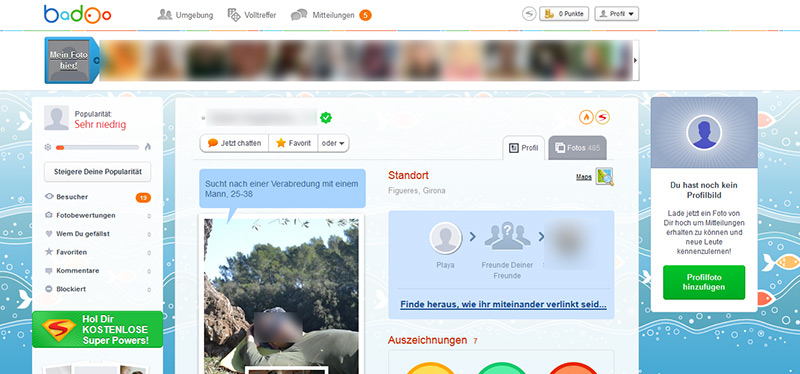This screenshot has width=800, height=374.
Task: Click the Sehr niedrig popularity label
Action: click(x=101, y=124)
